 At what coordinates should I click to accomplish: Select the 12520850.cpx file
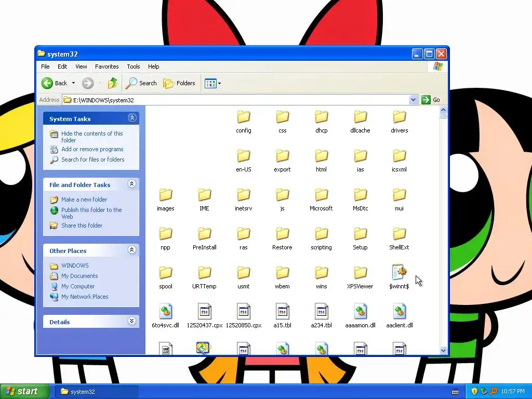click(x=244, y=316)
